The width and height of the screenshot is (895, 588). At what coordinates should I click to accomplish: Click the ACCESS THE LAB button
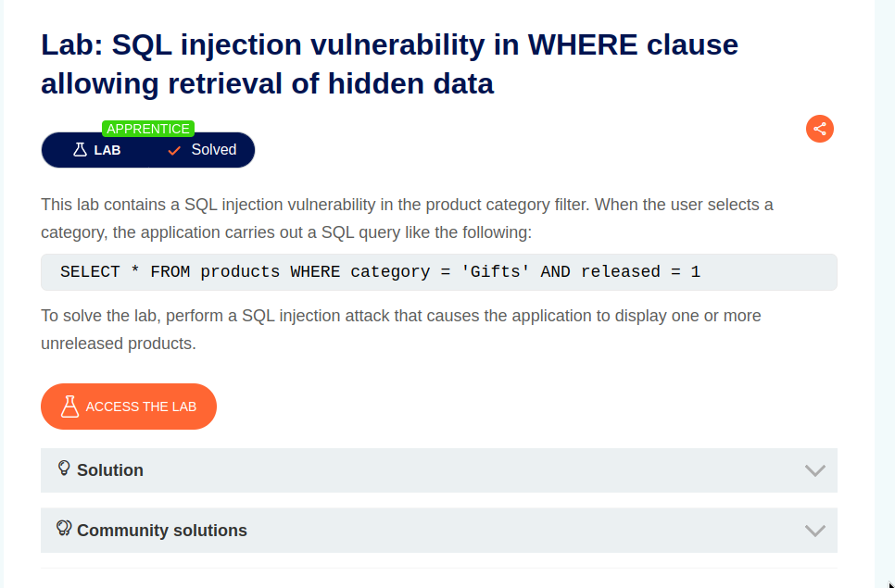[x=129, y=407]
